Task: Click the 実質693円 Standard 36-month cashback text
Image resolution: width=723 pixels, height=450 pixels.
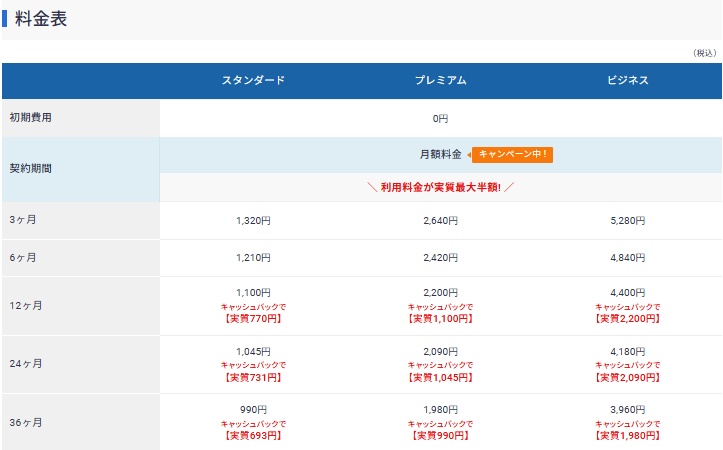Action: coord(253,436)
